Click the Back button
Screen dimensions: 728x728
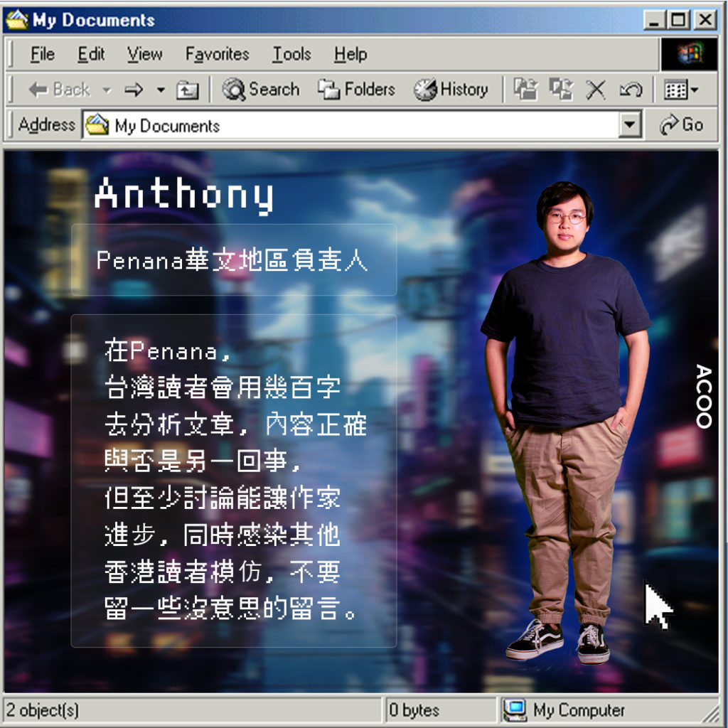[60, 90]
